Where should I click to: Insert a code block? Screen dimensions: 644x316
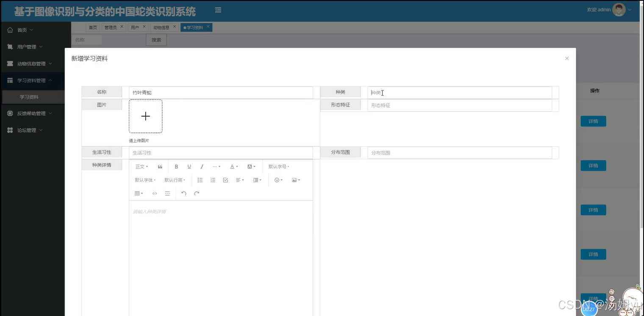[x=155, y=193]
